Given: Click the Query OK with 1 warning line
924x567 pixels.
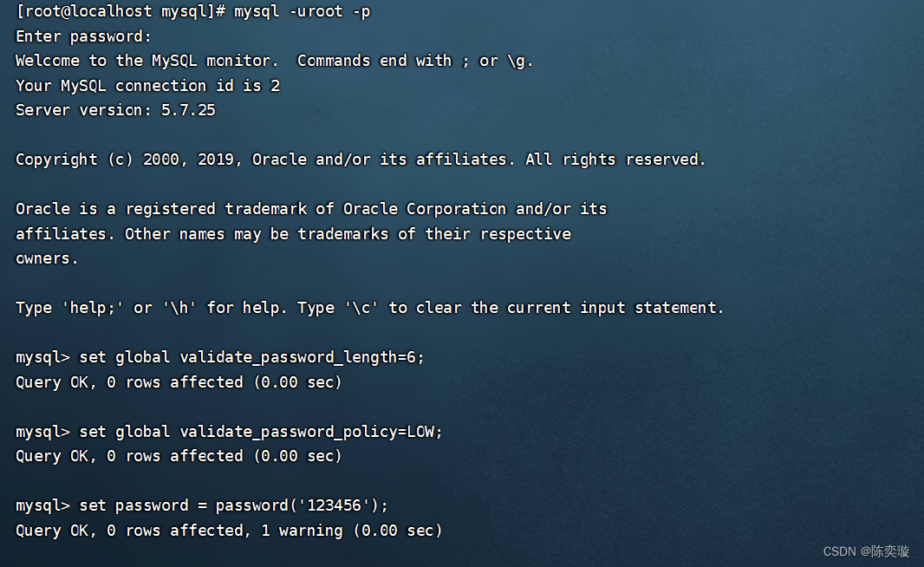Looking at the screenshot, I should click(x=229, y=531).
